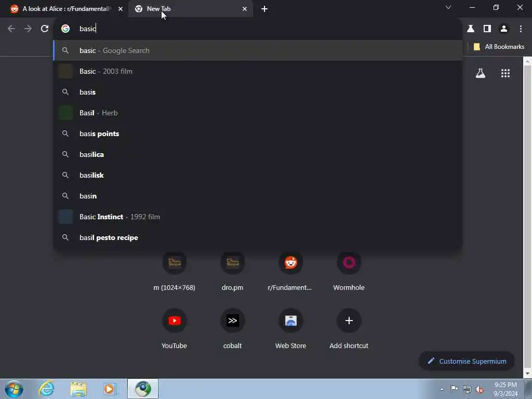Click Customise Supermium button
This screenshot has width=532, height=399.
tap(467, 362)
